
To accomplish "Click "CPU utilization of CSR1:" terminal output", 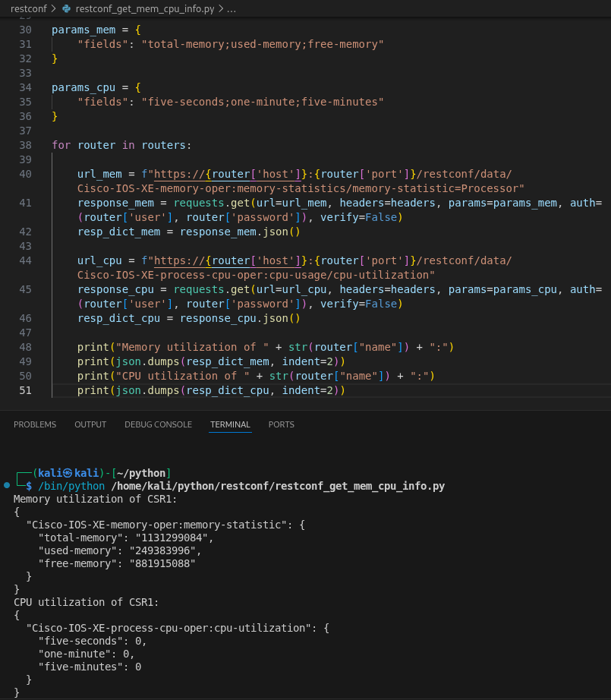I will click(86, 602).
